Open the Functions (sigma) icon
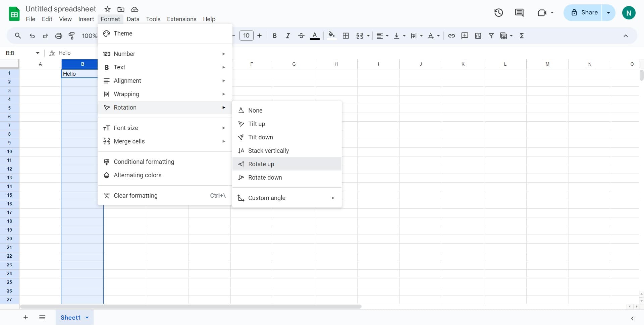The width and height of the screenshot is (644, 325). point(522,36)
